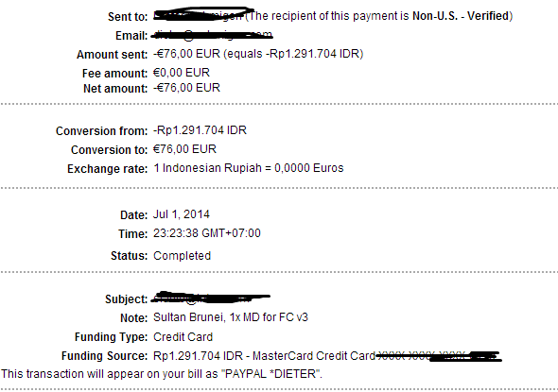Click the Conversion from -Rp1.291.704 IDR value
Viewport: 558px width, 392px height.
[200, 130]
